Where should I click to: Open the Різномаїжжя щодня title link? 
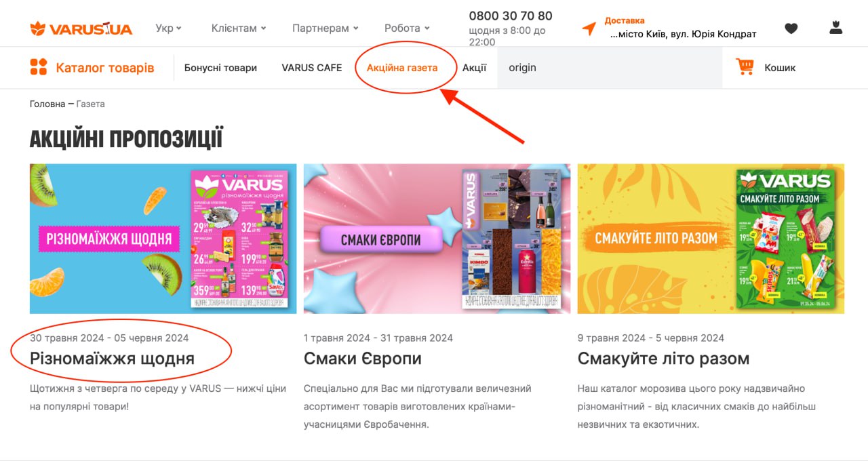112,359
